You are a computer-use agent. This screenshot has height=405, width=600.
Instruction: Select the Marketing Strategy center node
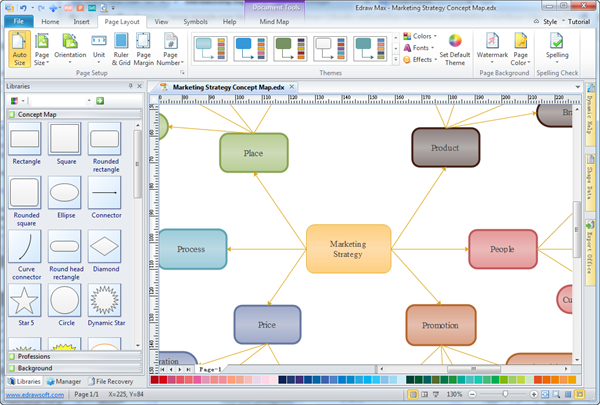pos(348,249)
